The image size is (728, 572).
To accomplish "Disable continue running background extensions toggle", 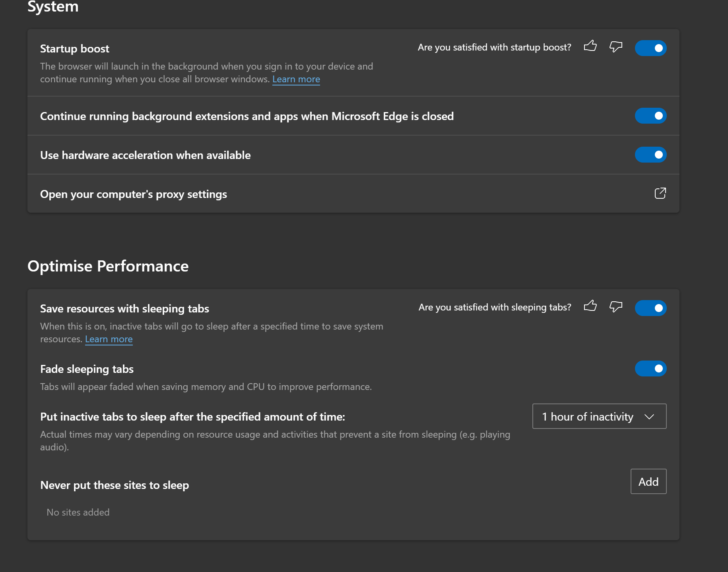I will pos(650,116).
